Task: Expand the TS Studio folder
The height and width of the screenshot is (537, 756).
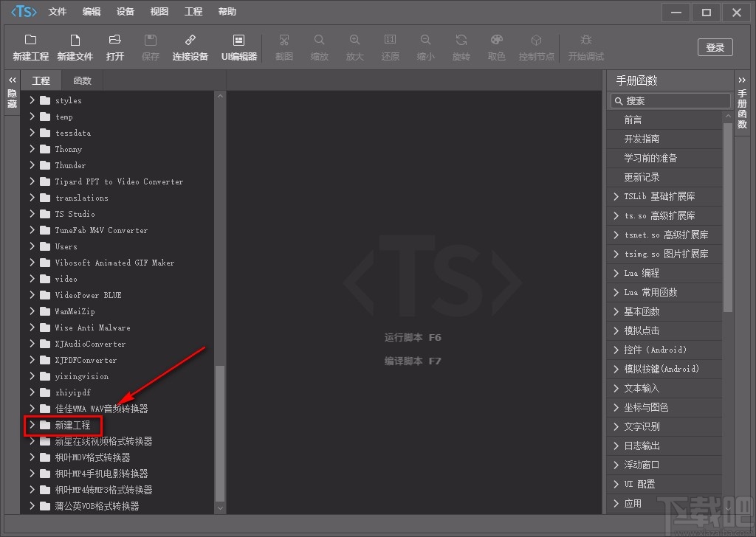Action: [32, 214]
